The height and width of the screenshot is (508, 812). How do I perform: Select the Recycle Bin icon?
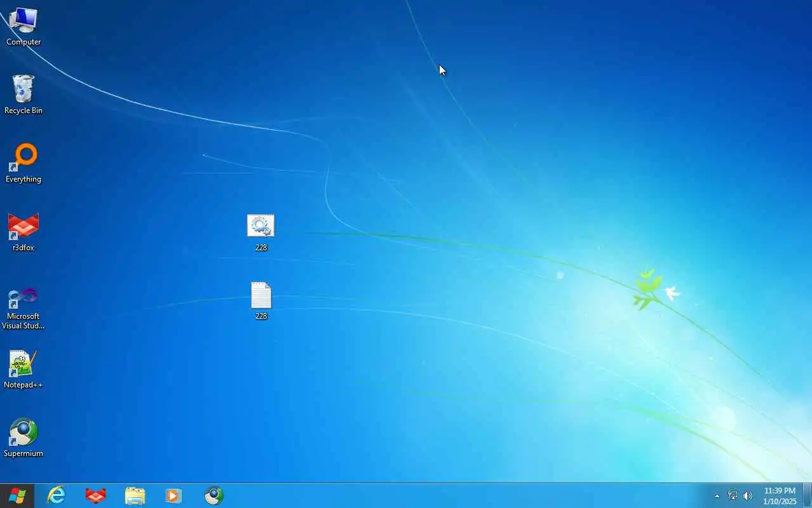tap(23, 95)
